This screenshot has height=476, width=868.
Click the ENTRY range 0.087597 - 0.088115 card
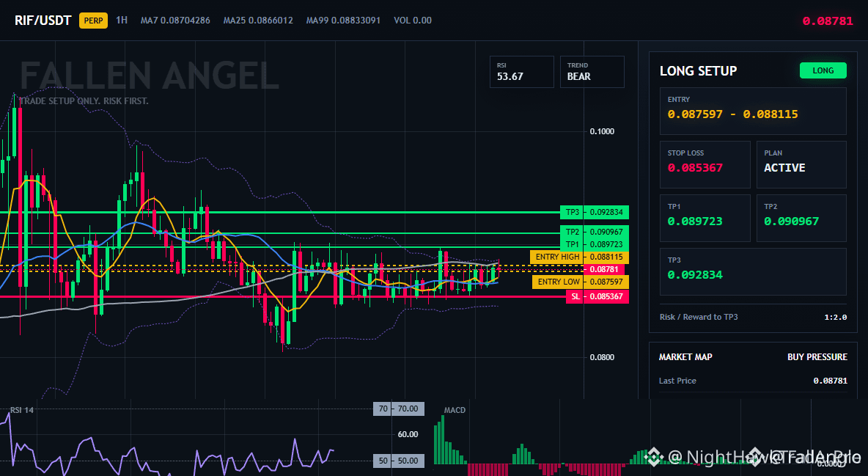tap(753, 111)
